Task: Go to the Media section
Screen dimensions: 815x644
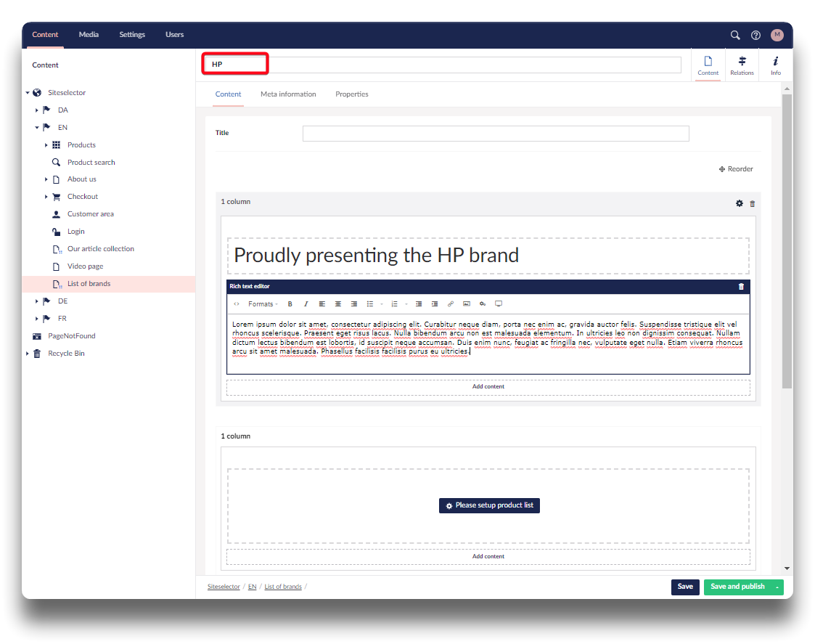Action: point(89,35)
